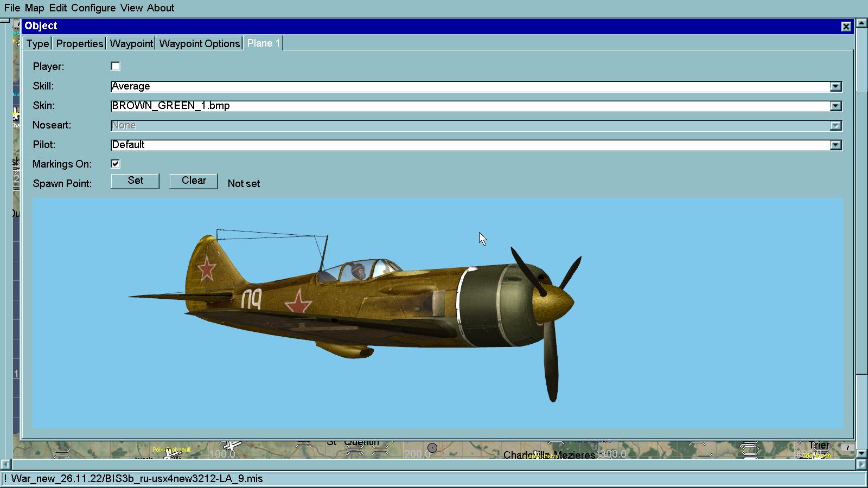Image resolution: width=868 pixels, height=488 pixels.
Task: Click the circular target marker on the map
Action: click(432, 448)
